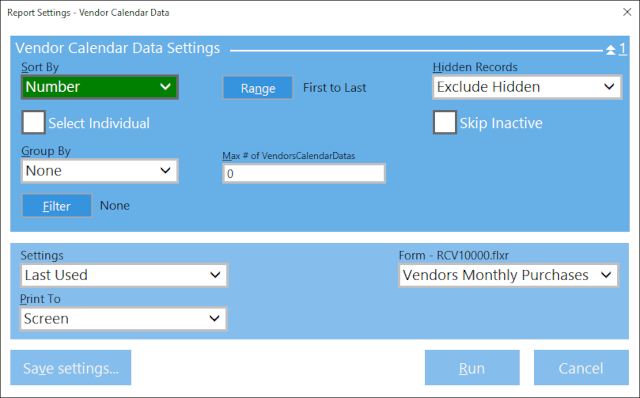Open the Group By dropdown
The image size is (640, 398).
100,171
